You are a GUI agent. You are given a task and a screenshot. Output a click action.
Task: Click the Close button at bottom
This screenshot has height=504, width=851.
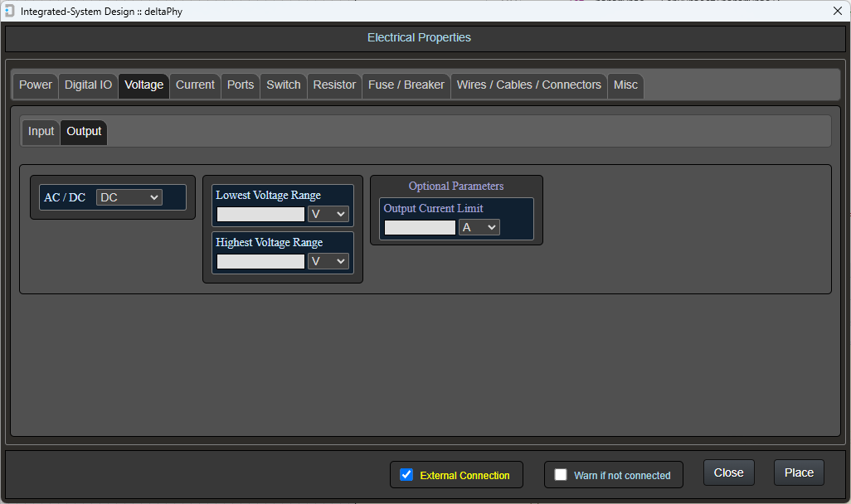pos(728,472)
